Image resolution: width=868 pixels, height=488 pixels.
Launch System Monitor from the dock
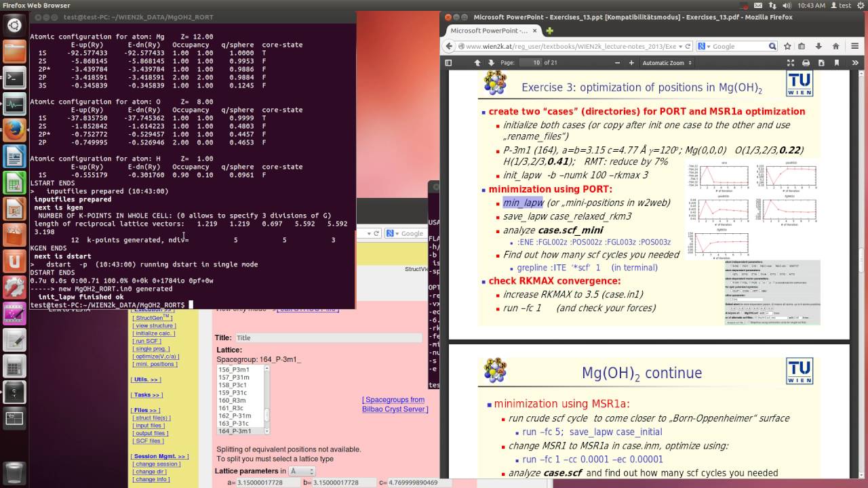tap(14, 104)
